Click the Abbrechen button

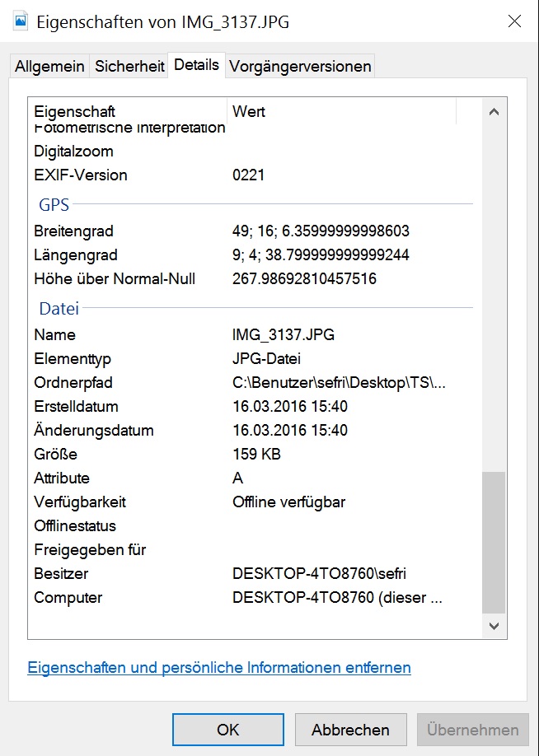(350, 730)
